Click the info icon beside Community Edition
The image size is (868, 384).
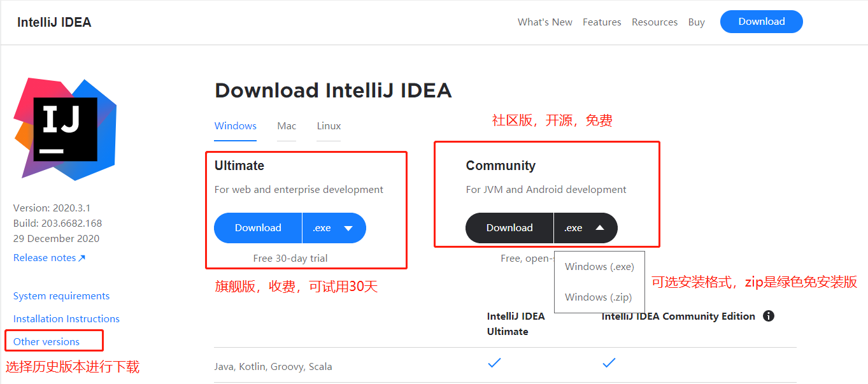point(769,316)
